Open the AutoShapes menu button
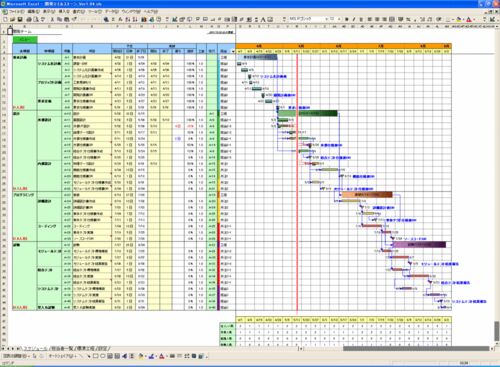The height and width of the screenshot is (367, 500). pyautogui.click(x=64, y=356)
